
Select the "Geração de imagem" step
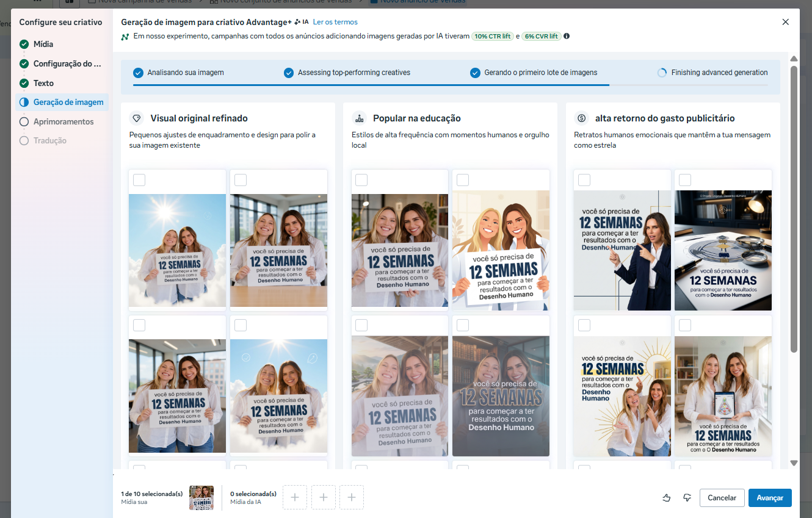(62, 103)
